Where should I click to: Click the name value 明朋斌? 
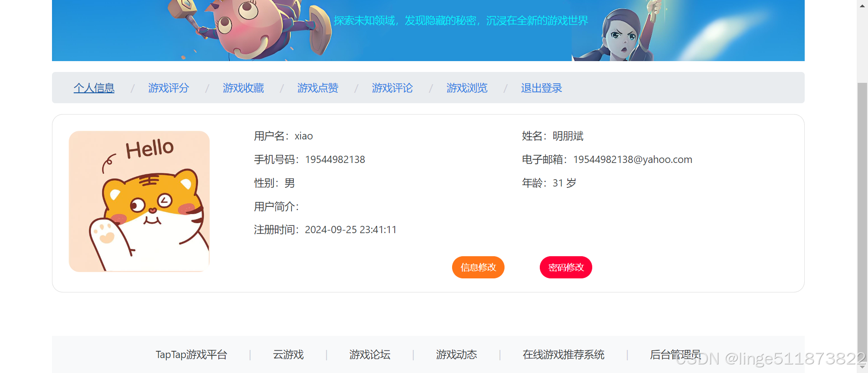pyautogui.click(x=568, y=136)
